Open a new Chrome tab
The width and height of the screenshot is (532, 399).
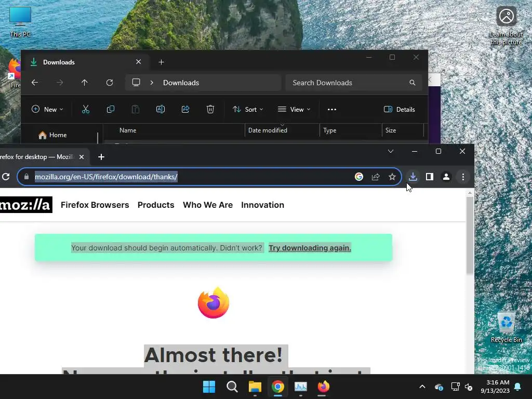click(101, 157)
